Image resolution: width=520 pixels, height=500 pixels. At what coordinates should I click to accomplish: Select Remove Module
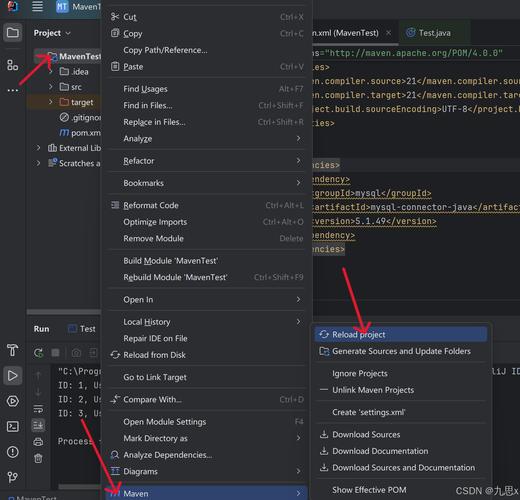pos(207,238)
